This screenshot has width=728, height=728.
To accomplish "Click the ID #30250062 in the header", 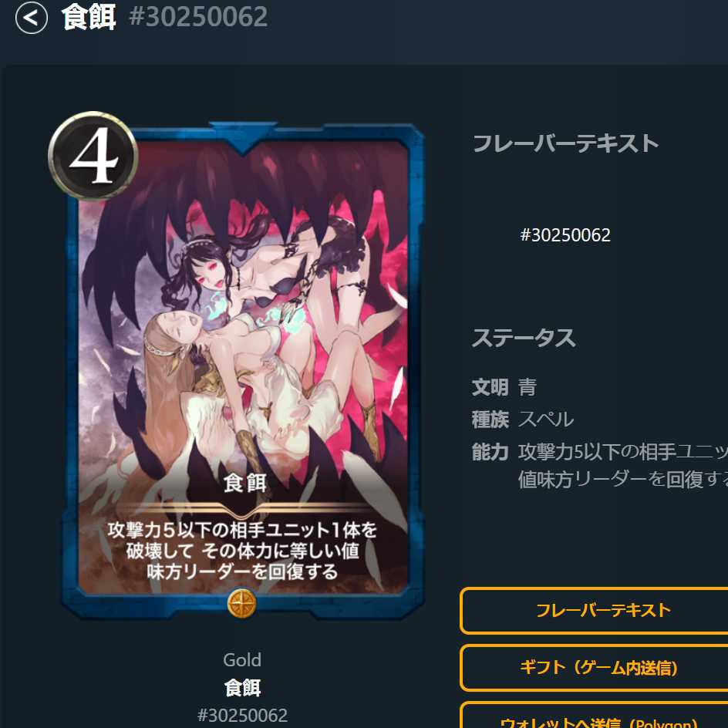I will pyautogui.click(x=198, y=17).
